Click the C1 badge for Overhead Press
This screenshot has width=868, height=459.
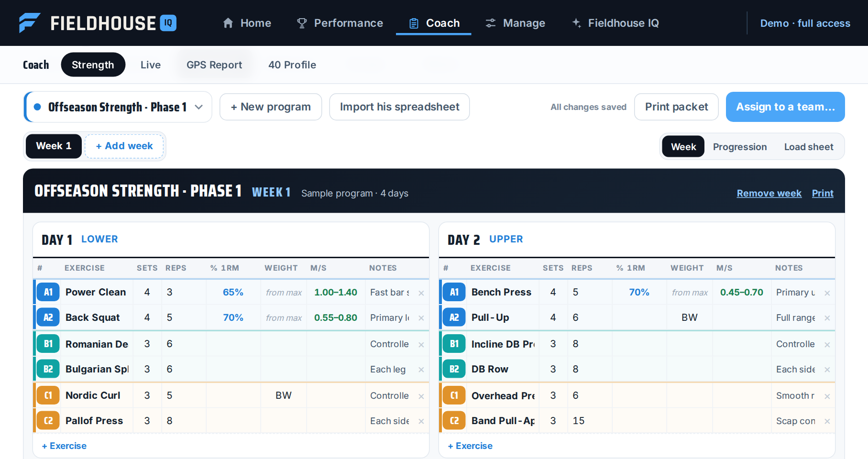(x=454, y=395)
